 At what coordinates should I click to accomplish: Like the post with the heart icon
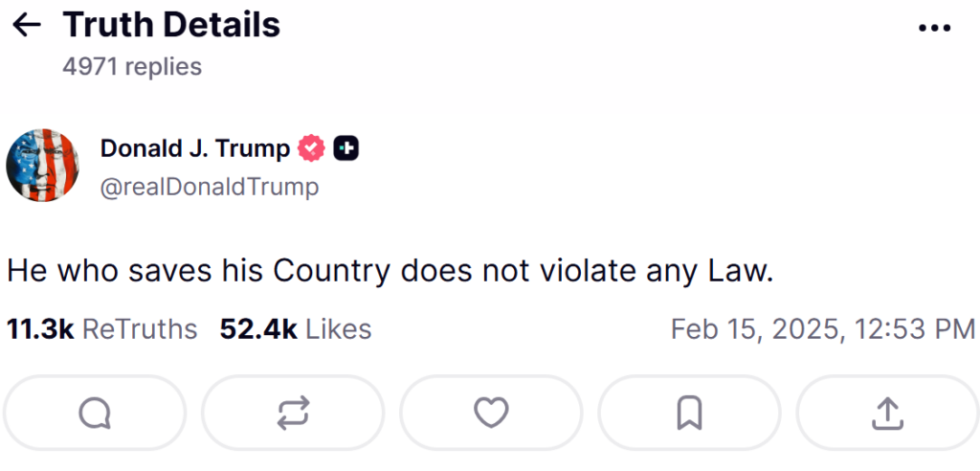[491, 413]
